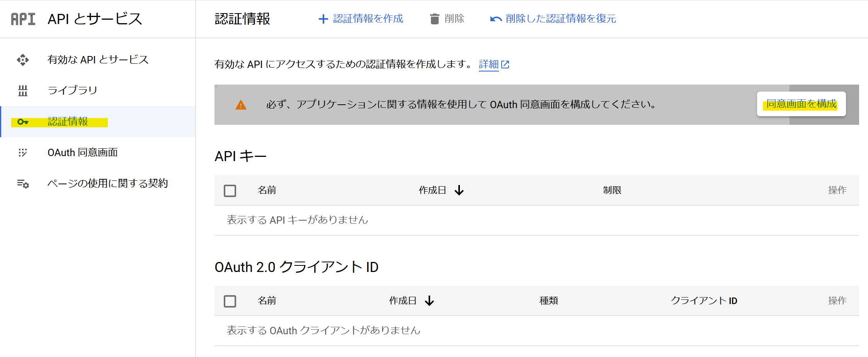Screen dimensions: 868x357
Task: Select all checkbox in API キー table
Action: coord(230,190)
